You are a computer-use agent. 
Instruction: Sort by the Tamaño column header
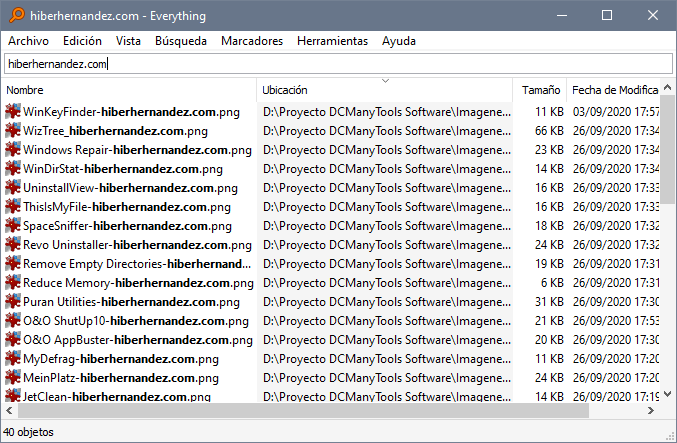(x=540, y=90)
